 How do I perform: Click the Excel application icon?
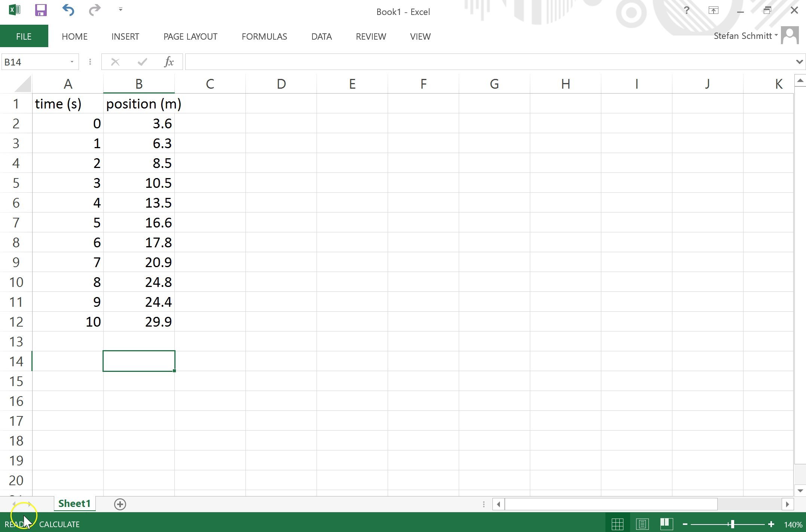point(13,10)
